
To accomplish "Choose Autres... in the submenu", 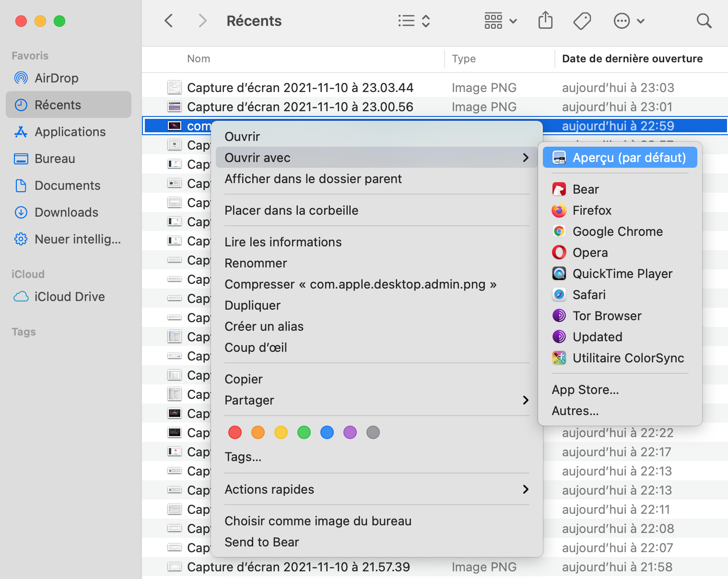I will click(620, 411).
